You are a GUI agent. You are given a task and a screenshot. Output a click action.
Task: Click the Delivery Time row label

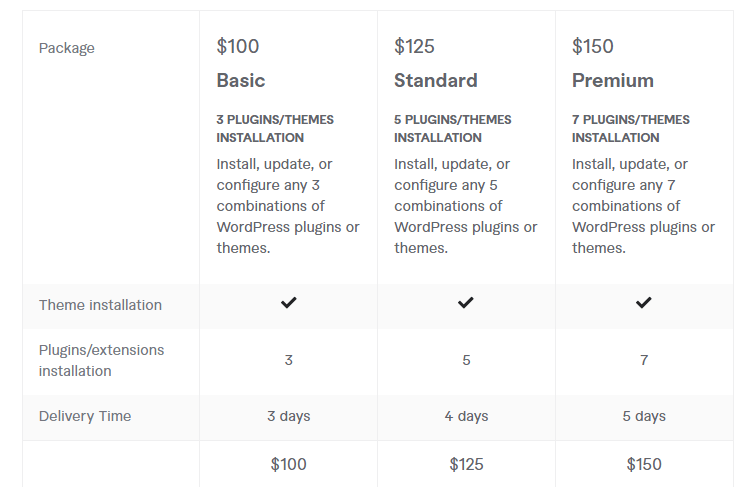(85, 416)
